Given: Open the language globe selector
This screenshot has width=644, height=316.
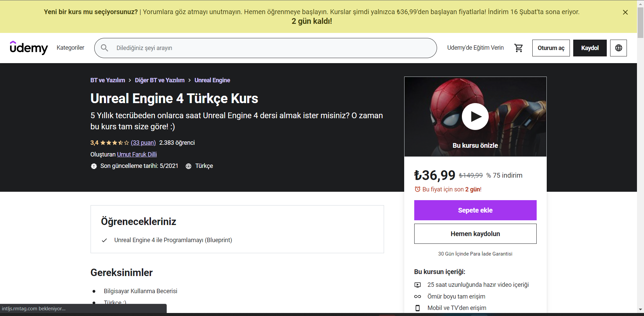Looking at the screenshot, I should click(x=619, y=48).
